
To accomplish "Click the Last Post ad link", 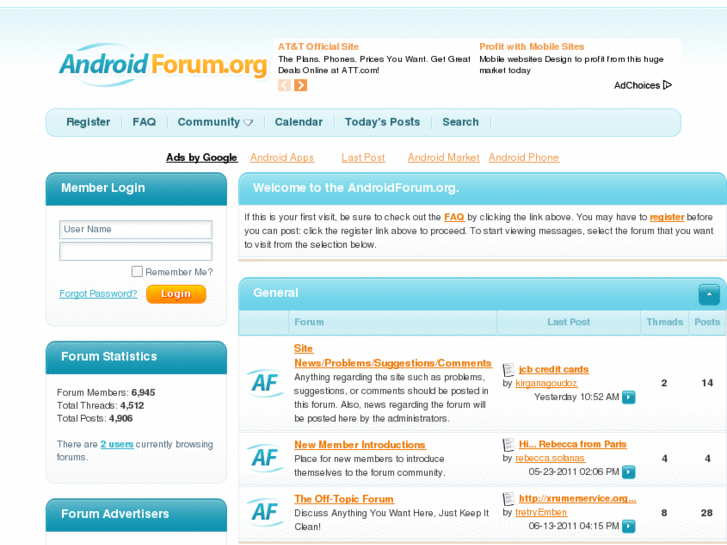I will [x=363, y=158].
